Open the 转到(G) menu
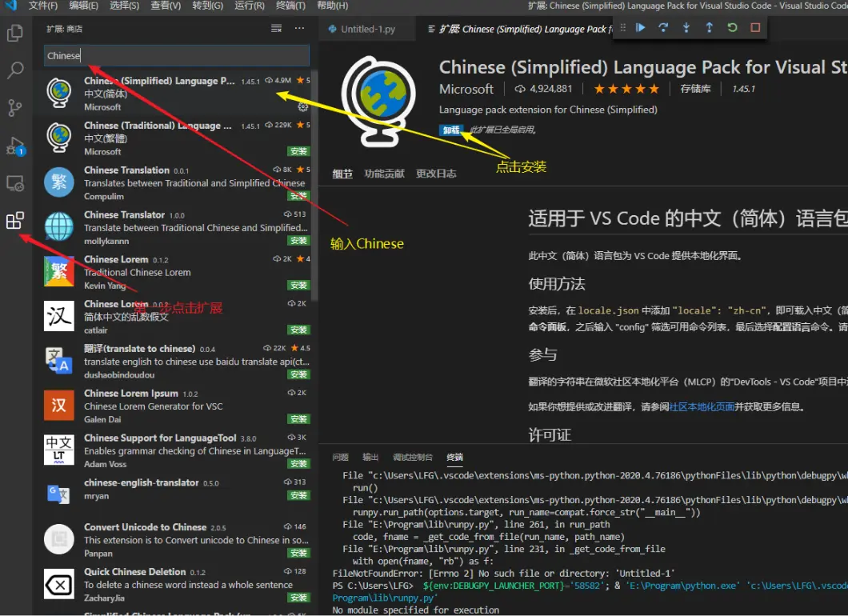 [x=208, y=6]
